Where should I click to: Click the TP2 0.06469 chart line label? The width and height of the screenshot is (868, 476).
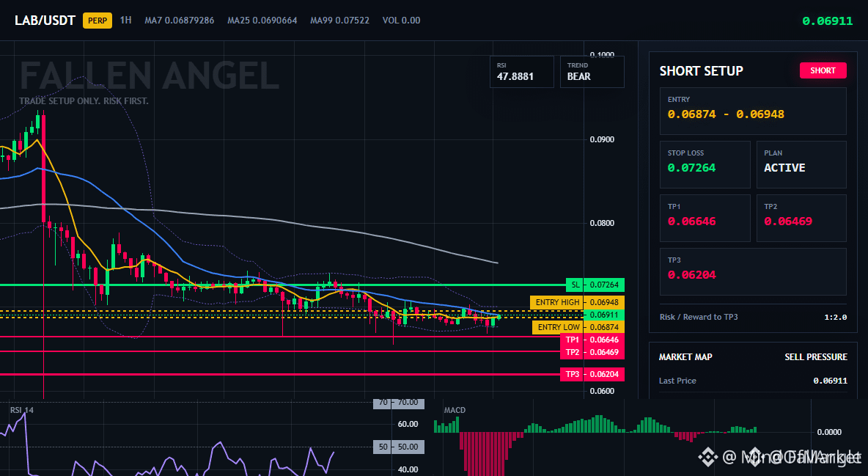[592, 353]
